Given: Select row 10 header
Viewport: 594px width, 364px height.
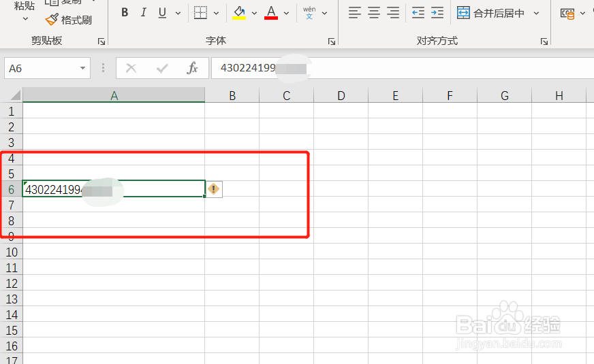Looking at the screenshot, I should [12, 252].
